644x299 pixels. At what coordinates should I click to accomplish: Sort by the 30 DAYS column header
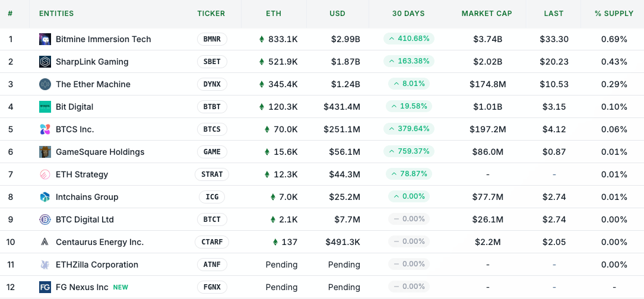(x=408, y=14)
